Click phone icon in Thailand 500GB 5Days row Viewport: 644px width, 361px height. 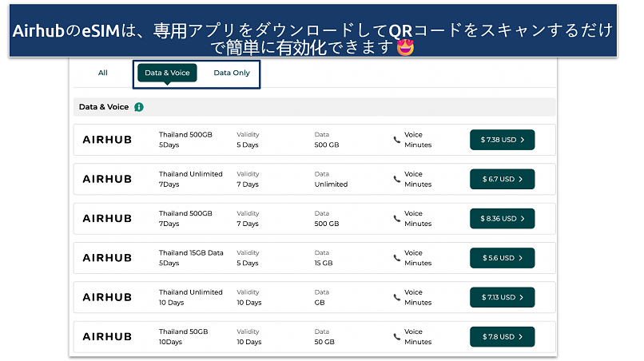pyautogui.click(x=397, y=140)
